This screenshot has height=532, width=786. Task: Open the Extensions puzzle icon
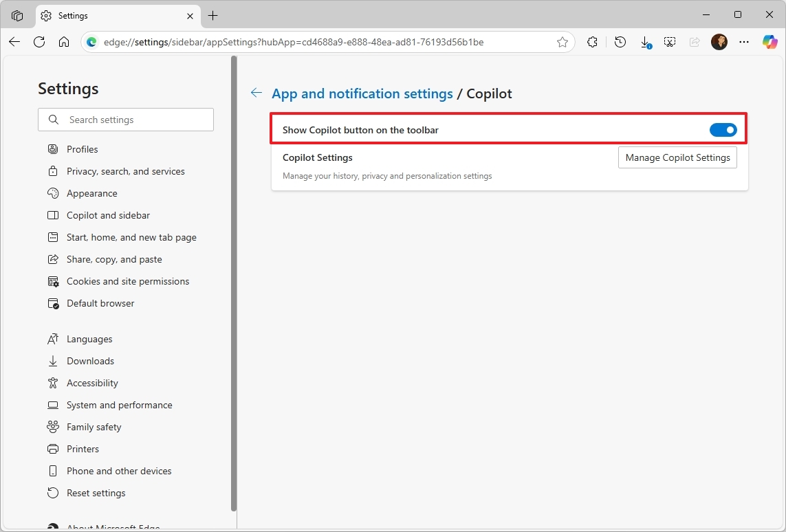point(592,42)
